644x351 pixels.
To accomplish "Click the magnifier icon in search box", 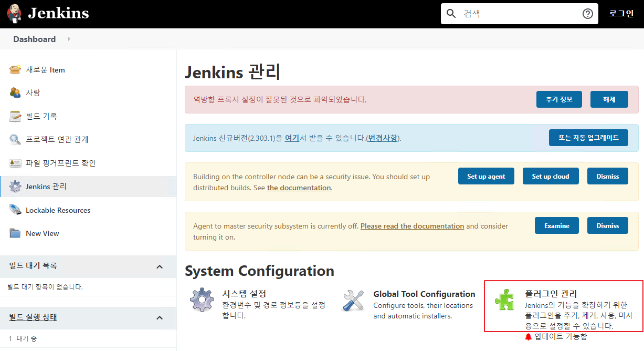I will click(x=451, y=14).
